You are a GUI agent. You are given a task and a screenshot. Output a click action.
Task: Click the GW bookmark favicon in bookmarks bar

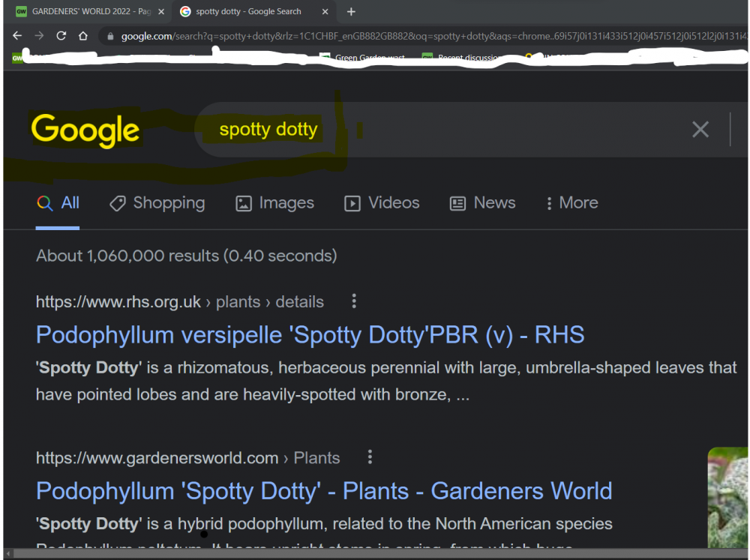click(17, 58)
